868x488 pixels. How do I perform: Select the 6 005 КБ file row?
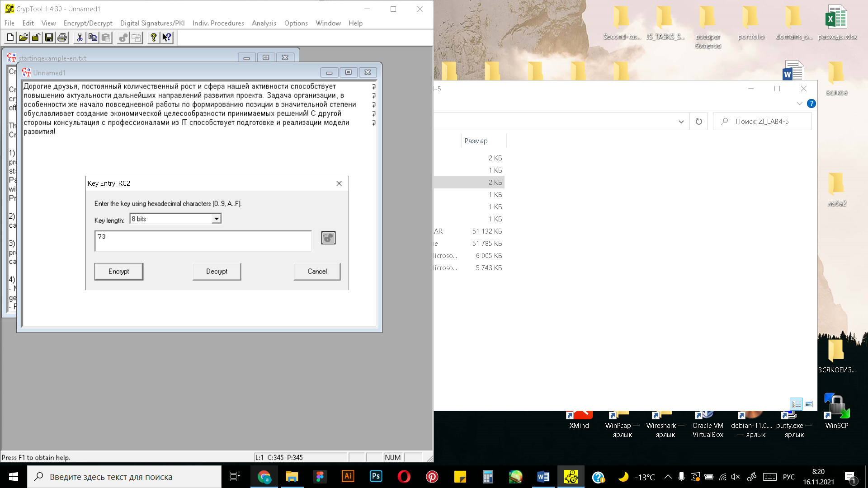[469, 256]
